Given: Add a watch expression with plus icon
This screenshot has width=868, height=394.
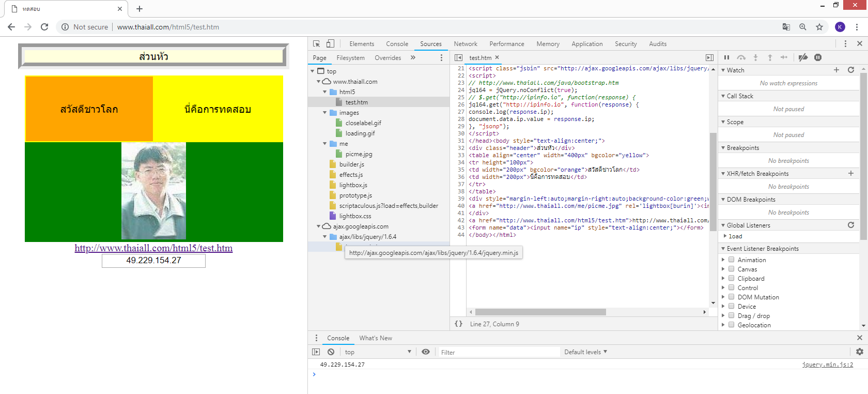Looking at the screenshot, I should [836, 70].
